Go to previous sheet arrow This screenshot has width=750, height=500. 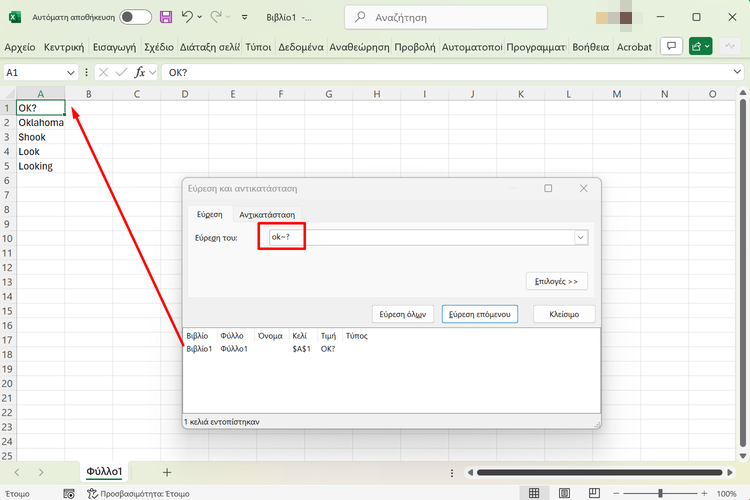coord(17,472)
